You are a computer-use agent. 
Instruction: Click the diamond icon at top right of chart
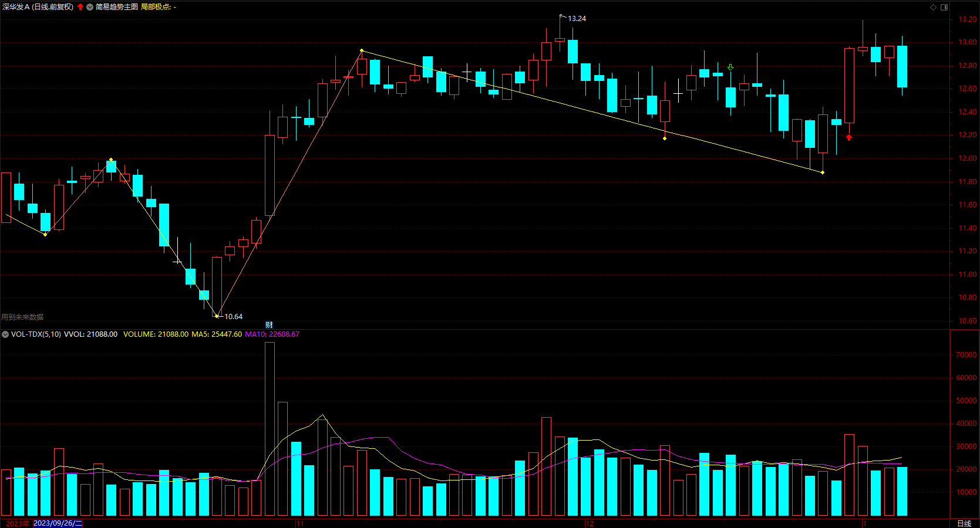[934, 7]
